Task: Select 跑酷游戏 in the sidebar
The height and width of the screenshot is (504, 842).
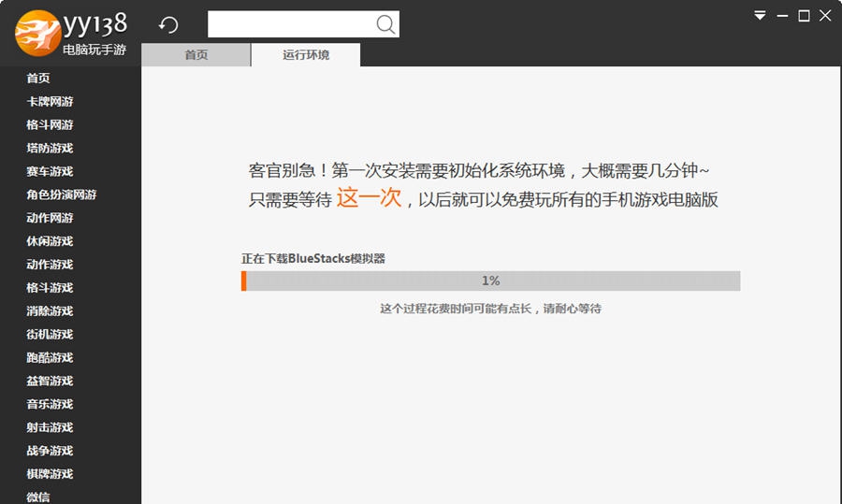Action: 50,357
